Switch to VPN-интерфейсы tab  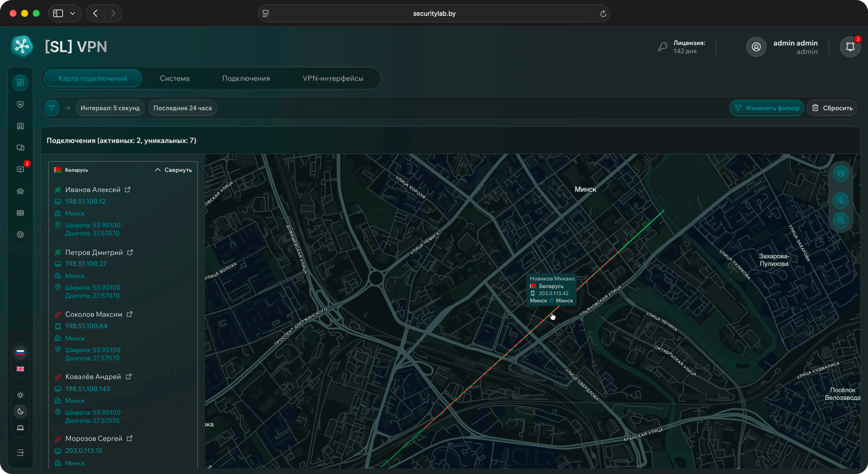pyautogui.click(x=333, y=78)
